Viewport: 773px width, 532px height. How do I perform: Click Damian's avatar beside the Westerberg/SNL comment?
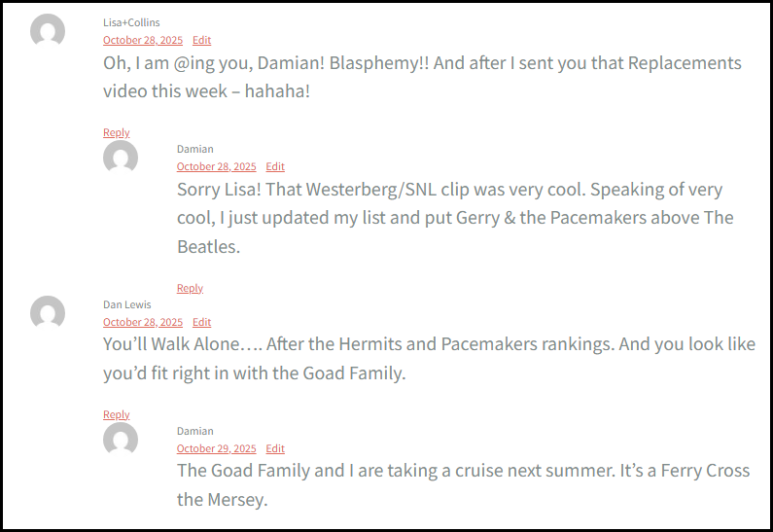(121, 158)
